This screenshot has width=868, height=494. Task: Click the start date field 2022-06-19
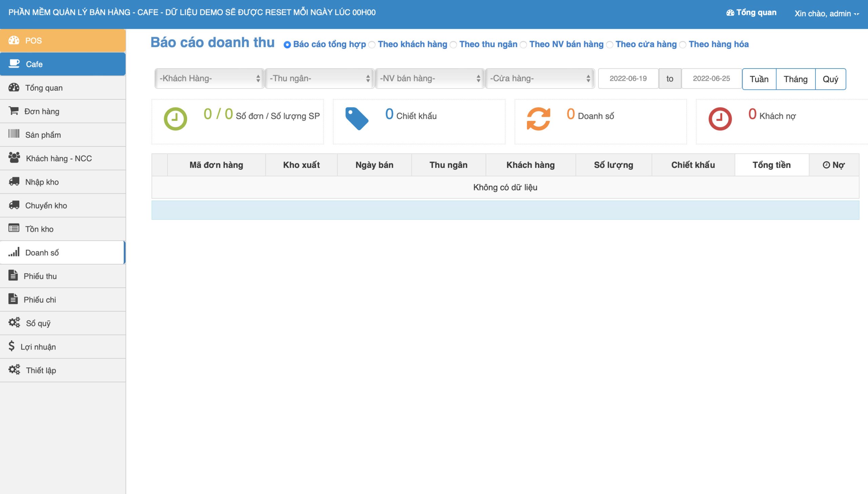628,78
